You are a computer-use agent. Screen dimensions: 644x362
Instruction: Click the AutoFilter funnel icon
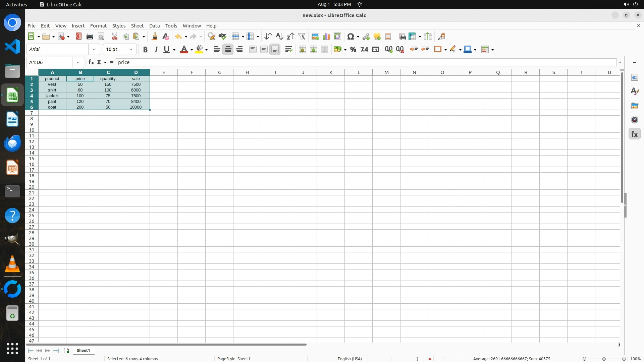pyautogui.click(x=302, y=37)
